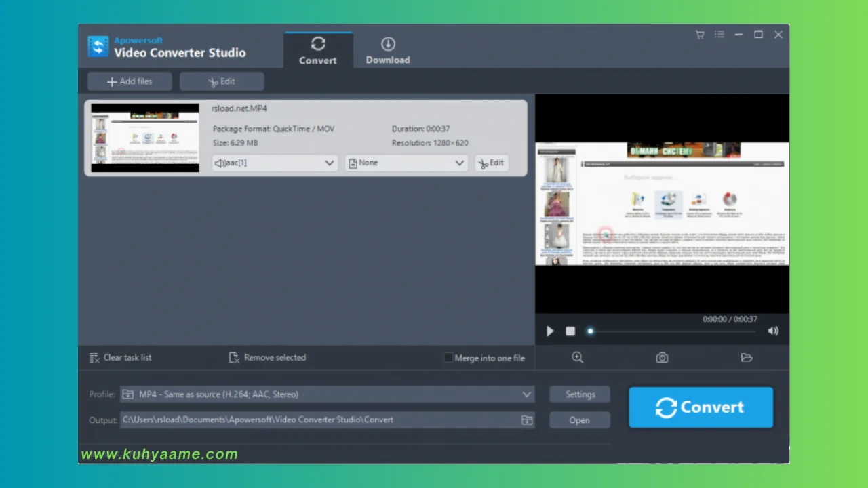Click Remove selected
The width and height of the screenshot is (868, 488).
(268, 357)
